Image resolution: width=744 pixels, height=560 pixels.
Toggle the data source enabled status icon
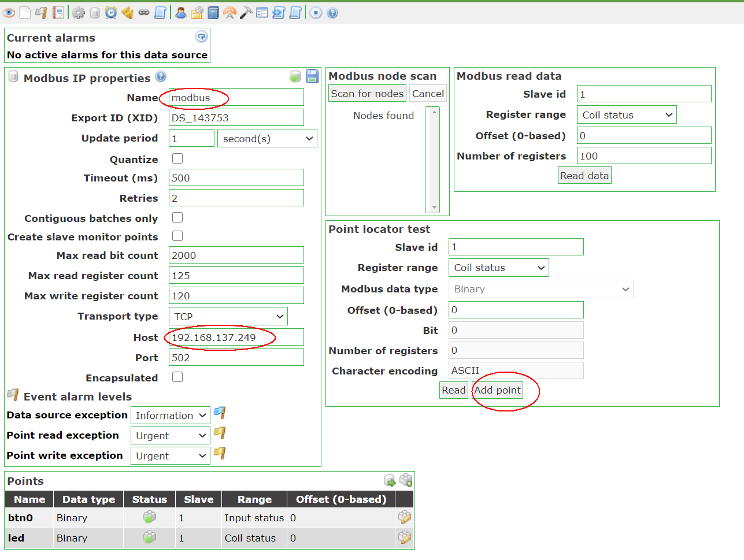coord(295,76)
